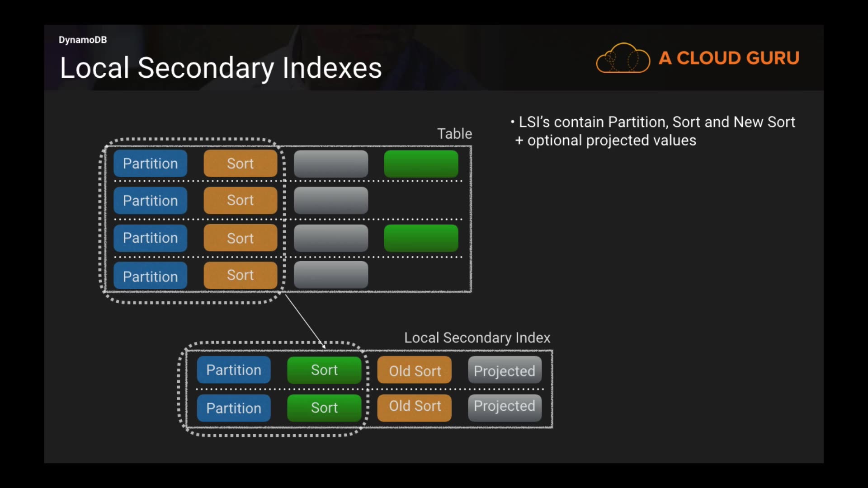Select the second row Partition block in Table
868x488 pixels.
[x=150, y=201]
